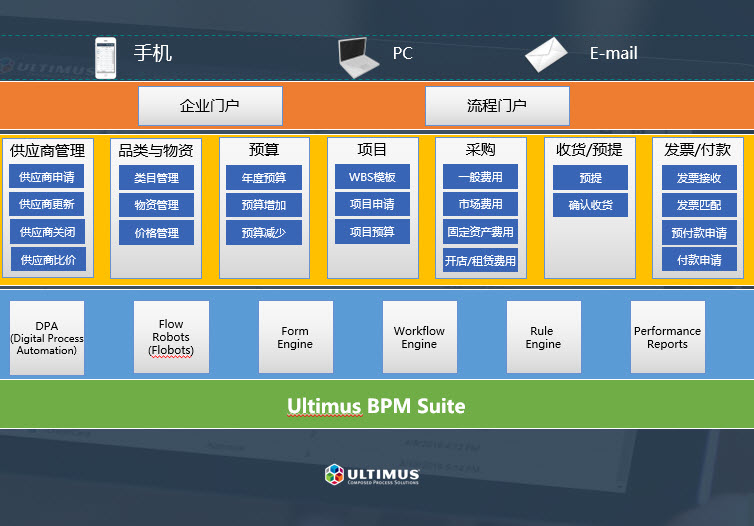Viewport: 754px width, 526px height.
Task: Open the 流程门户 button
Action: click(497, 105)
